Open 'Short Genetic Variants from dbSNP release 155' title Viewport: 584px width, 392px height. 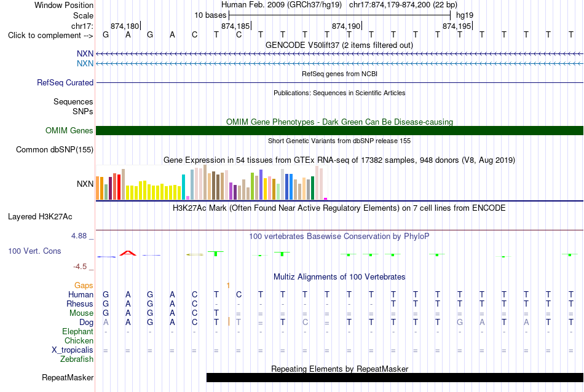[339, 141]
